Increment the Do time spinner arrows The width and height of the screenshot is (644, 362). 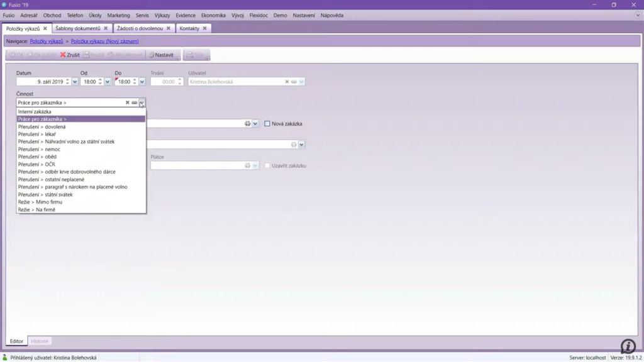(134, 80)
